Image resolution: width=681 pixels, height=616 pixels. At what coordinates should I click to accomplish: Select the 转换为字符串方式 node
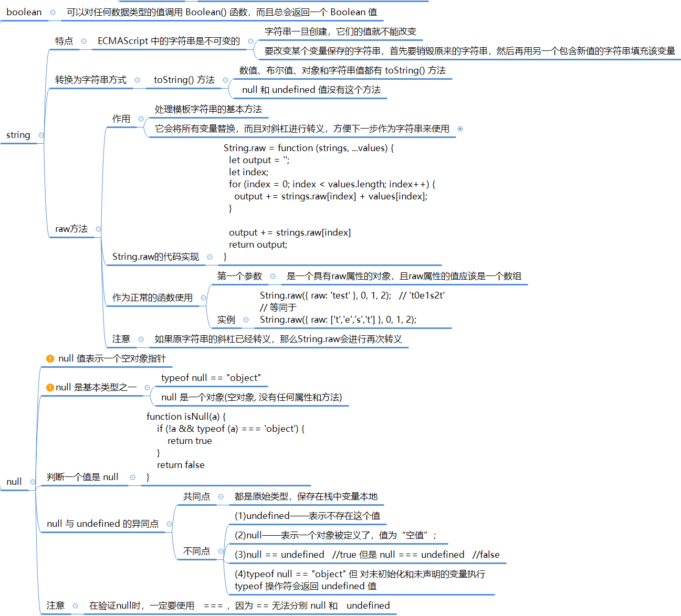[91, 80]
